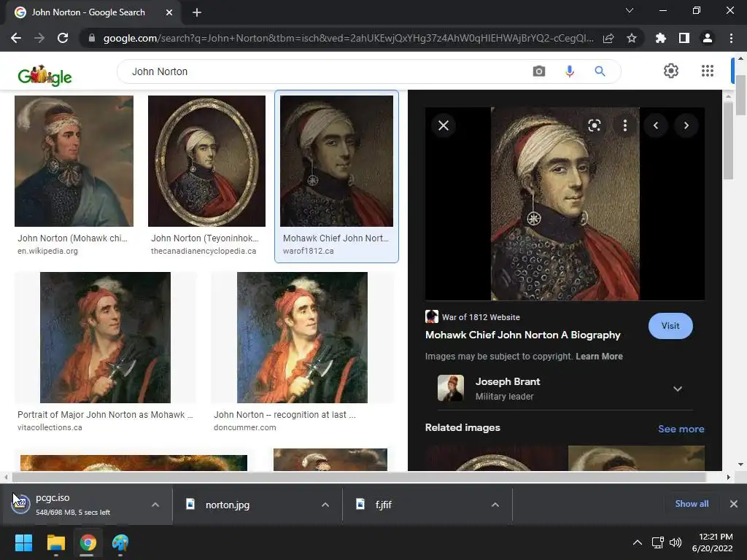Open the Google apps grid
Image resolution: width=747 pixels, height=560 pixels.
708,71
